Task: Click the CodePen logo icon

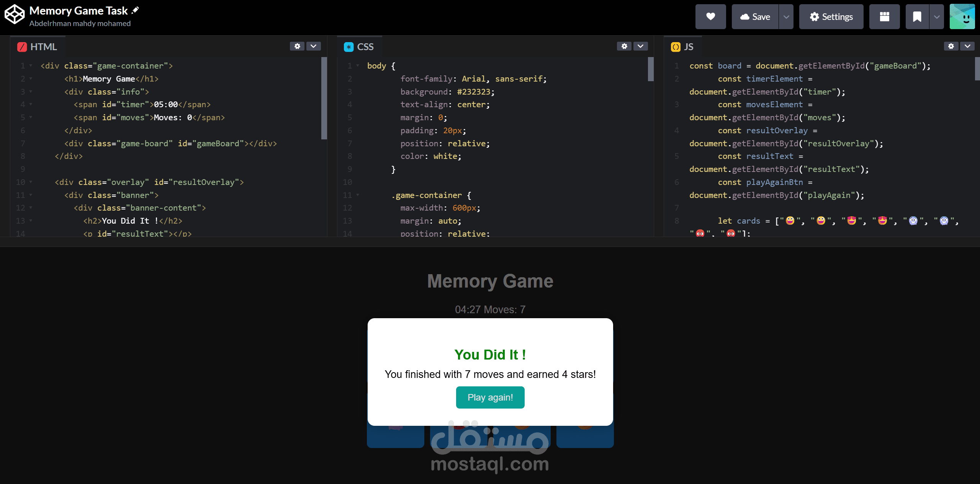Action: coord(15,15)
